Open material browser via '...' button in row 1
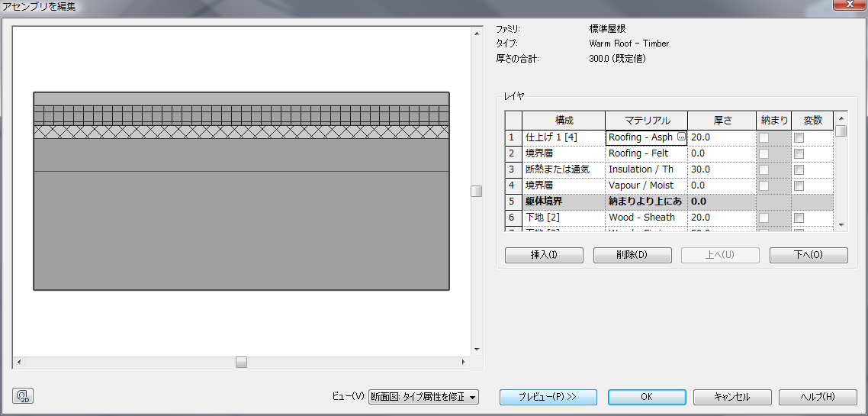The image size is (868, 416). pyautogui.click(x=681, y=137)
